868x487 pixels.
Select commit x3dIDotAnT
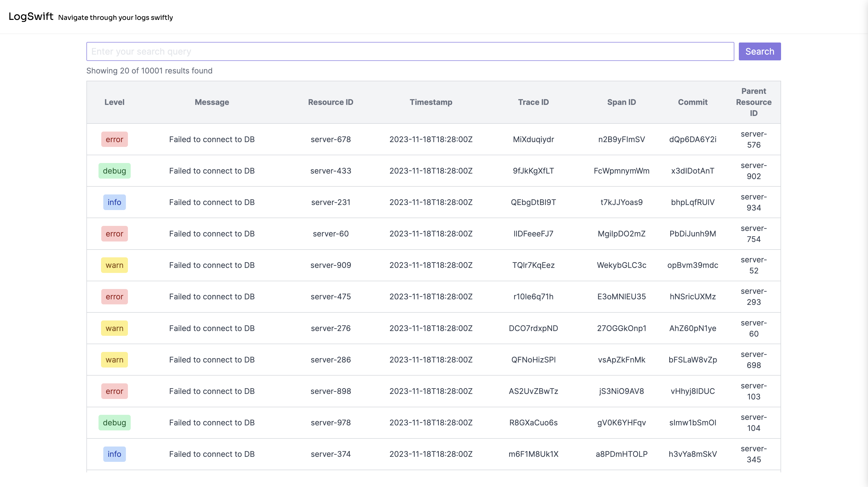(x=692, y=171)
